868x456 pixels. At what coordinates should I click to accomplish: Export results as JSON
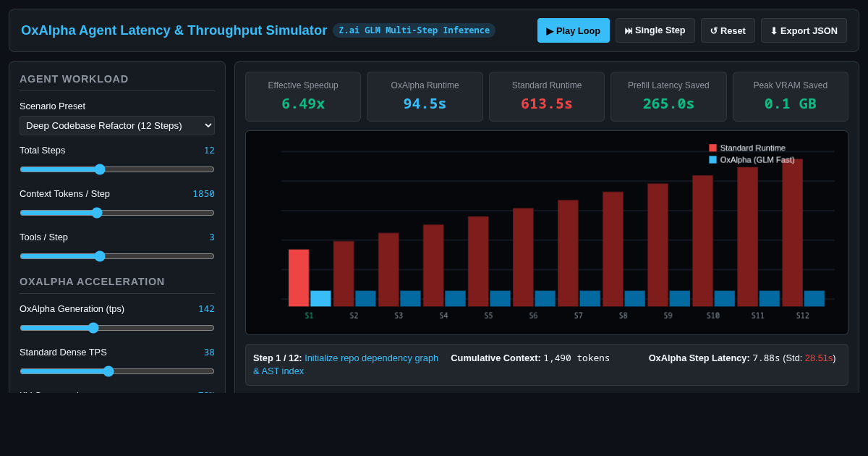[x=804, y=30]
